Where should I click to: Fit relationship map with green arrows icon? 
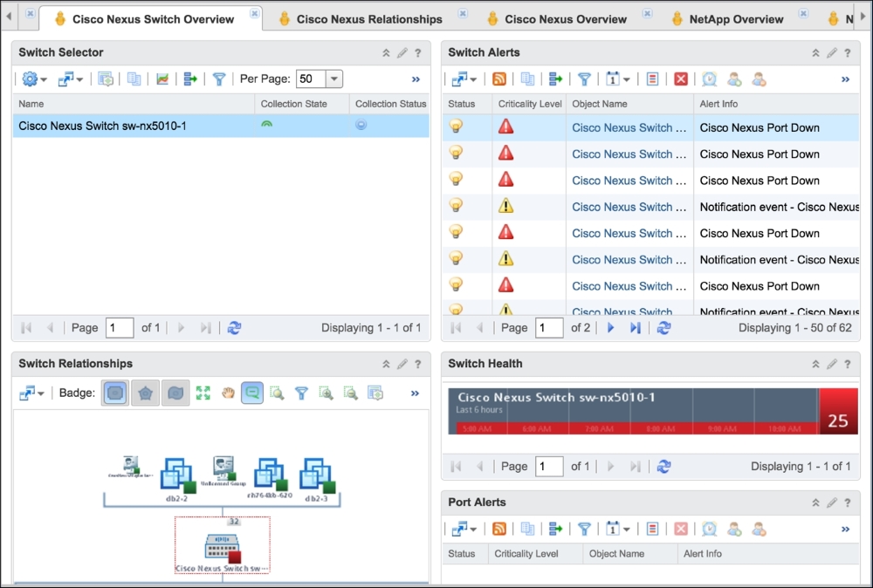(203, 393)
